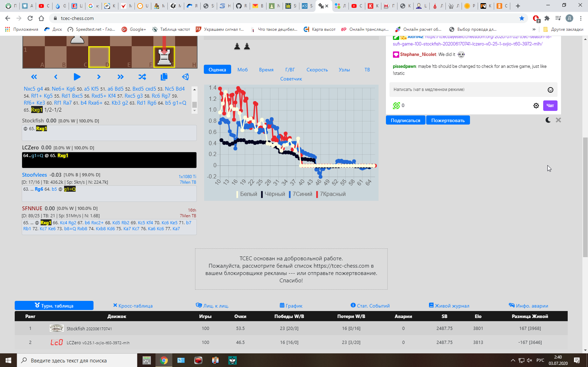
Task: Open Chrome from the taskbar
Action: pos(164,360)
